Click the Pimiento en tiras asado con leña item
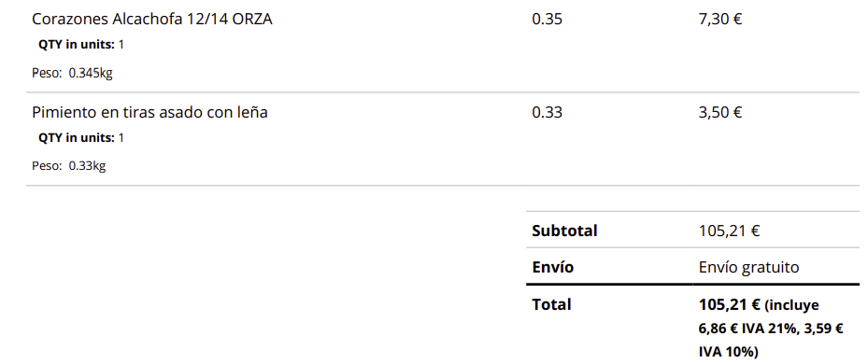Image resolution: width=868 pixels, height=364 pixels. (x=150, y=112)
